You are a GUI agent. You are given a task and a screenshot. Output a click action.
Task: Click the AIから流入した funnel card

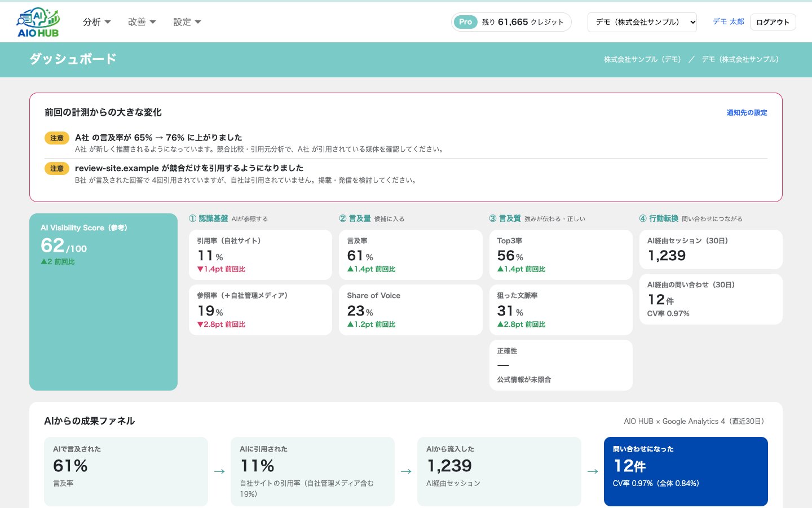499,471
